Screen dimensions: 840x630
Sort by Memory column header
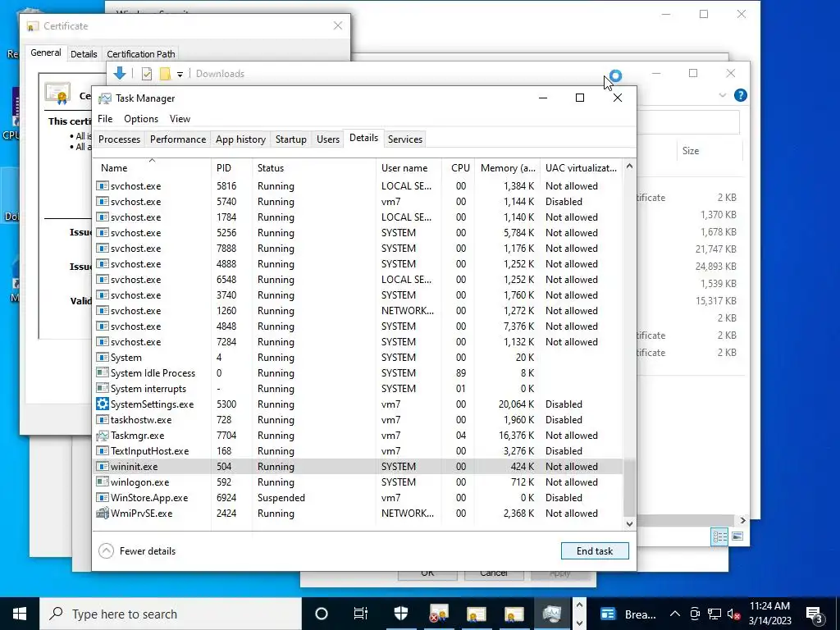507,167
